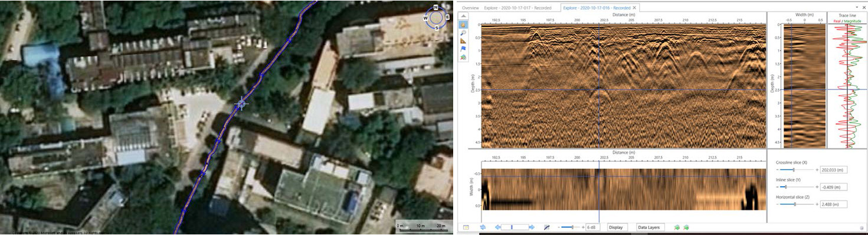Screen dimensions: 868x235
Task: Choose the triangle measure tool
Action: (x=463, y=41)
